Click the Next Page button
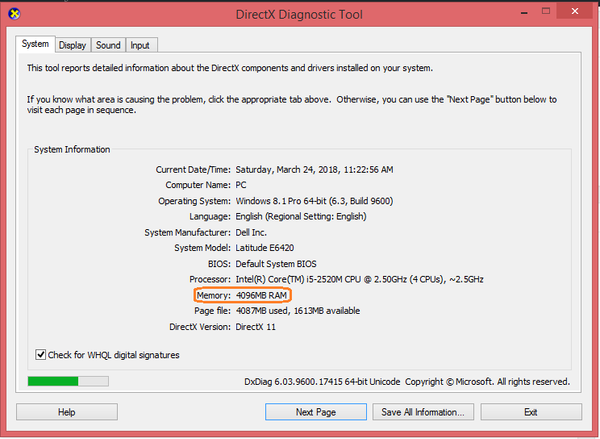The image size is (600, 439). 315,412
